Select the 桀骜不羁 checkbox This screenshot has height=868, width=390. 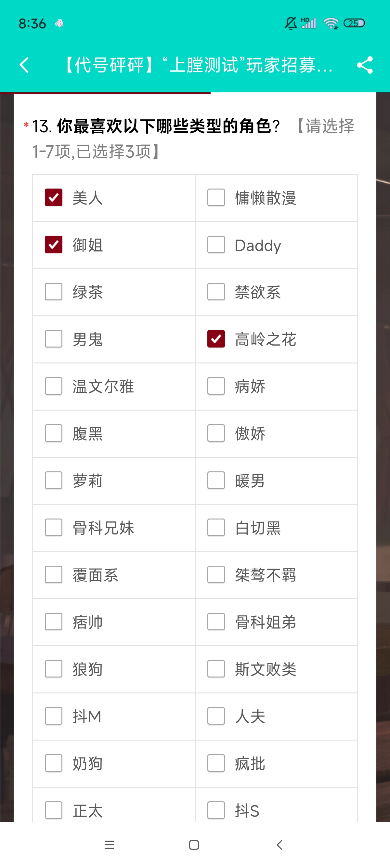tap(216, 574)
